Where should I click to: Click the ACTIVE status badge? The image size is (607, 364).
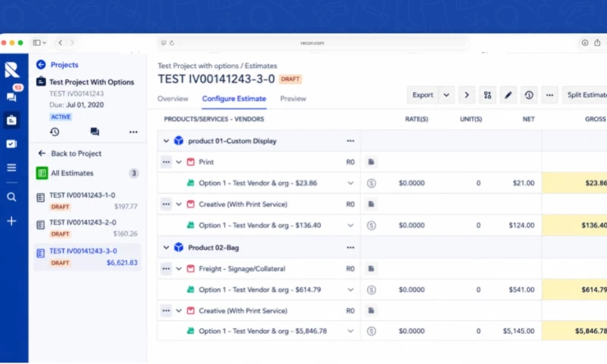[61, 117]
